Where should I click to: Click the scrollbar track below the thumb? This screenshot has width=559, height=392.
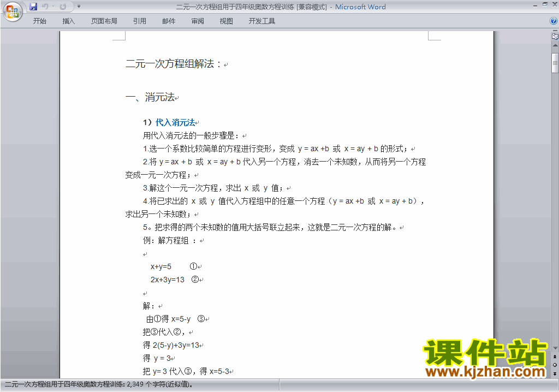(555, 209)
